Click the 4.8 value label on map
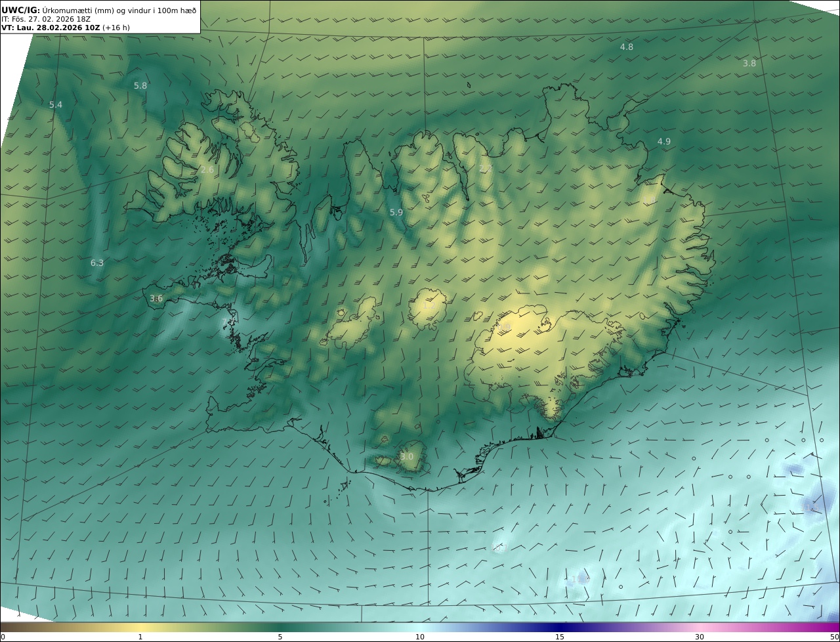 click(x=627, y=47)
